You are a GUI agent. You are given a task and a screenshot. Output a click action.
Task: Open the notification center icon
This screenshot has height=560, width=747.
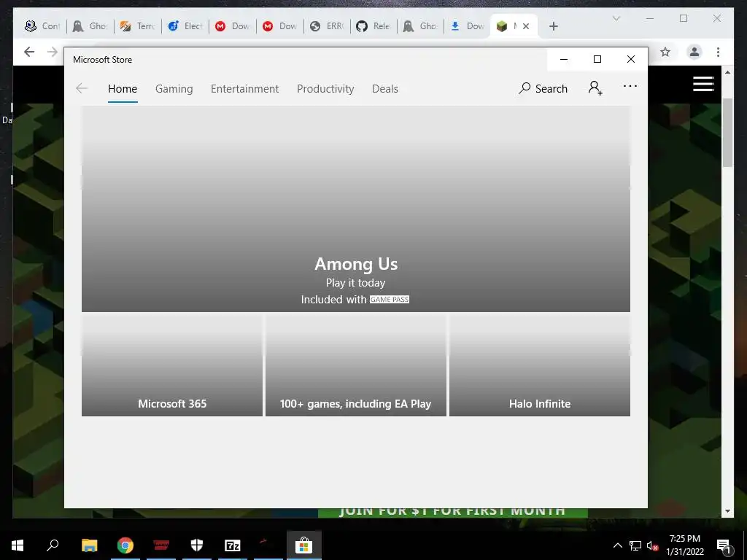click(x=724, y=545)
